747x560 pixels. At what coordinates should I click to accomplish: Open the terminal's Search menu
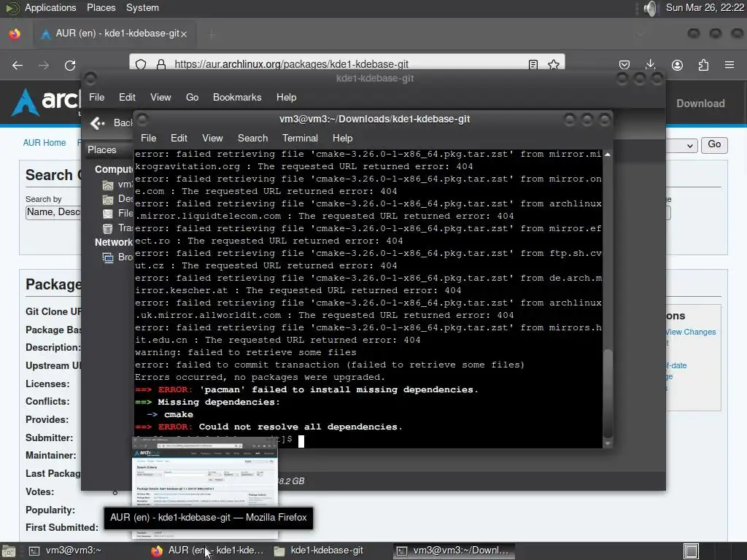252,138
